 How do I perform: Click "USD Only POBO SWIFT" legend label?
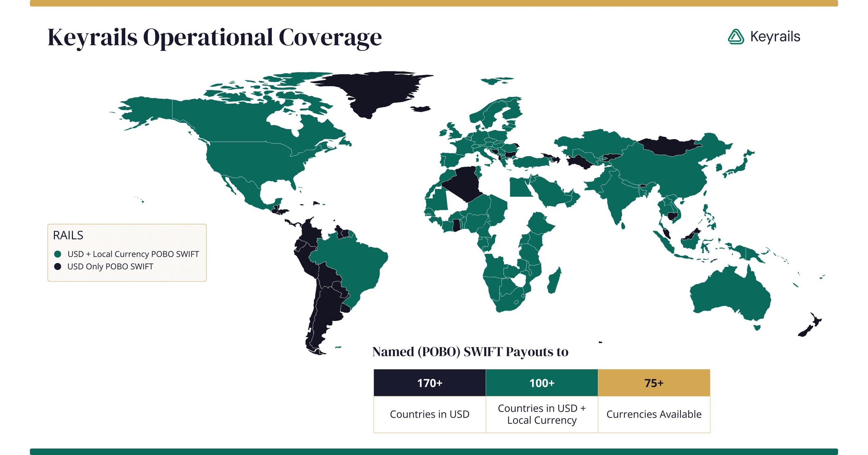point(110,266)
